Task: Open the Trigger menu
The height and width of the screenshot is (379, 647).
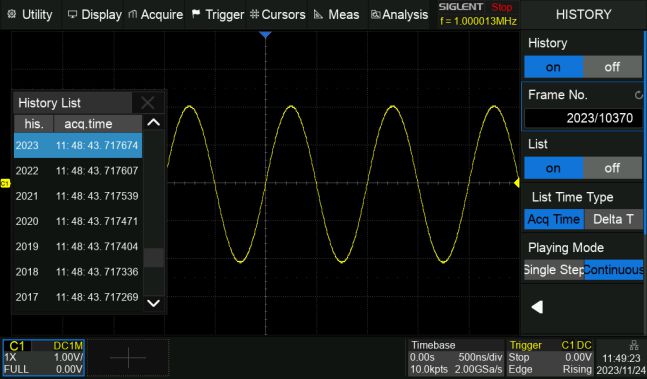Action: tap(218, 14)
